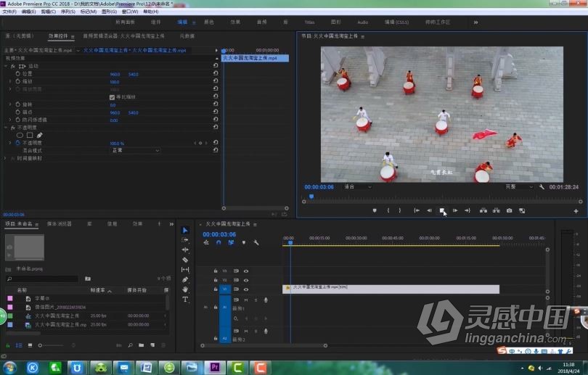Switch to the Titles workspace tab
Screen dimensions: 588x375
pos(309,22)
